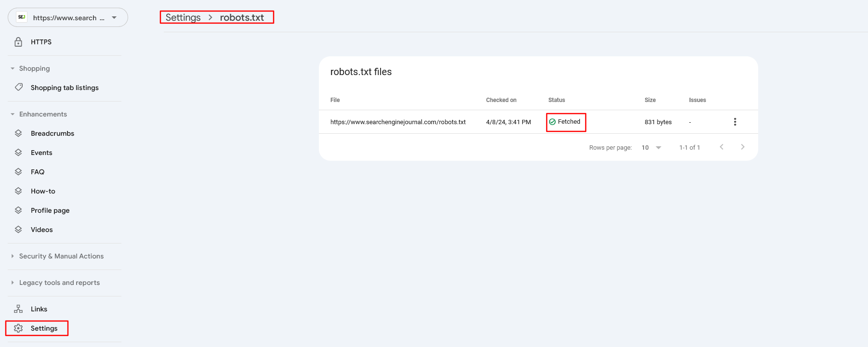
Task: Open the Profile page report
Action: pos(50,210)
